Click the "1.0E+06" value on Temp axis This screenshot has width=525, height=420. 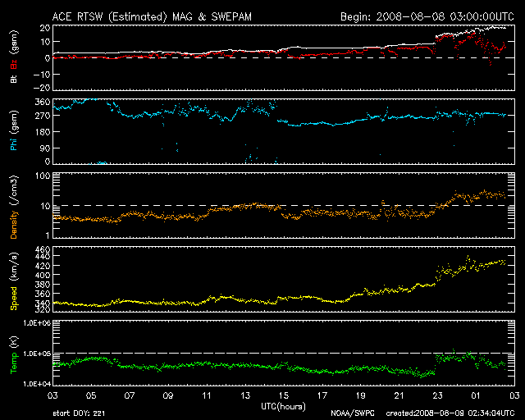tap(37, 323)
